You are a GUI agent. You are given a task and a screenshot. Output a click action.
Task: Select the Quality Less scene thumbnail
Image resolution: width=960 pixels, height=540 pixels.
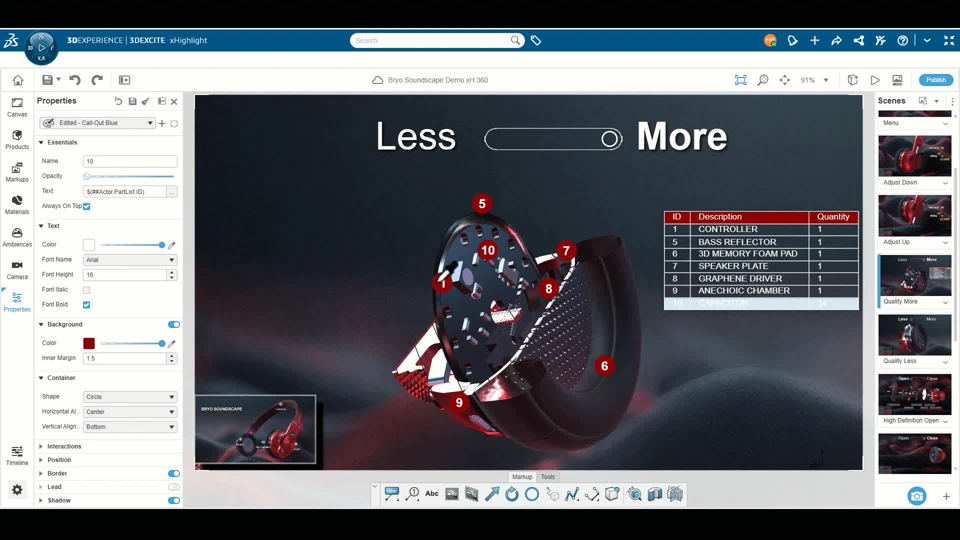915,336
